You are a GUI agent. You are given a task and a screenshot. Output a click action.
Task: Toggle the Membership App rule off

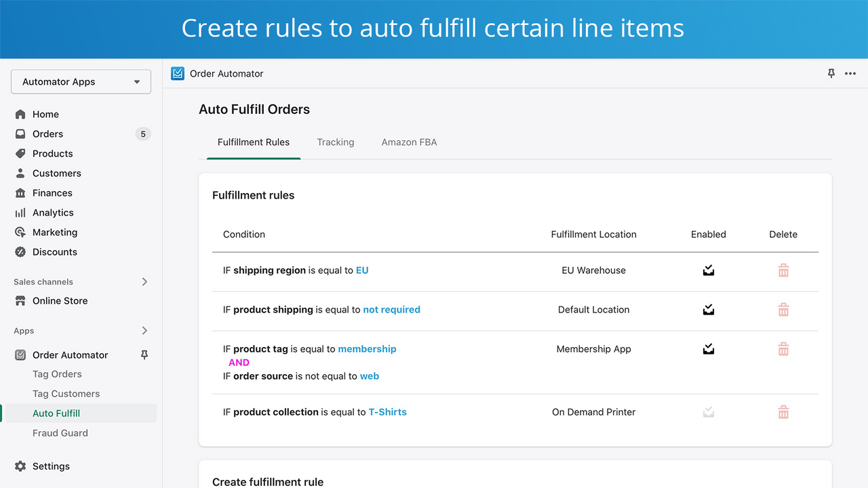708,348
